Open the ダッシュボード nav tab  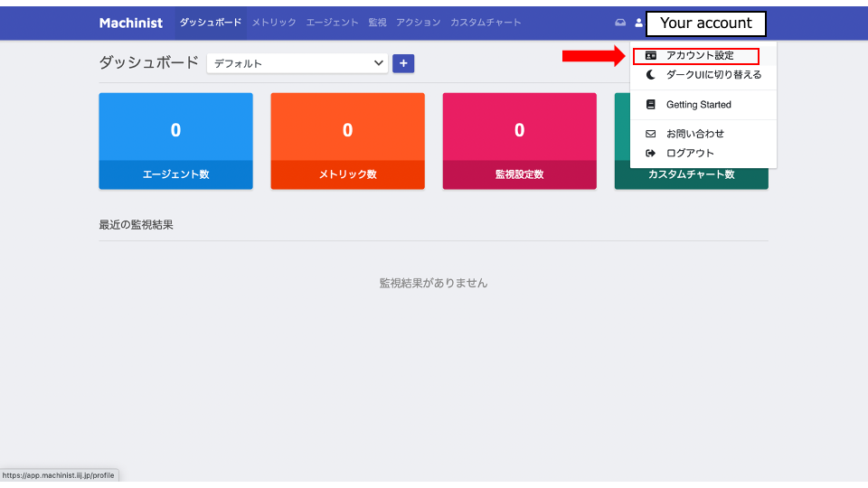(x=211, y=23)
